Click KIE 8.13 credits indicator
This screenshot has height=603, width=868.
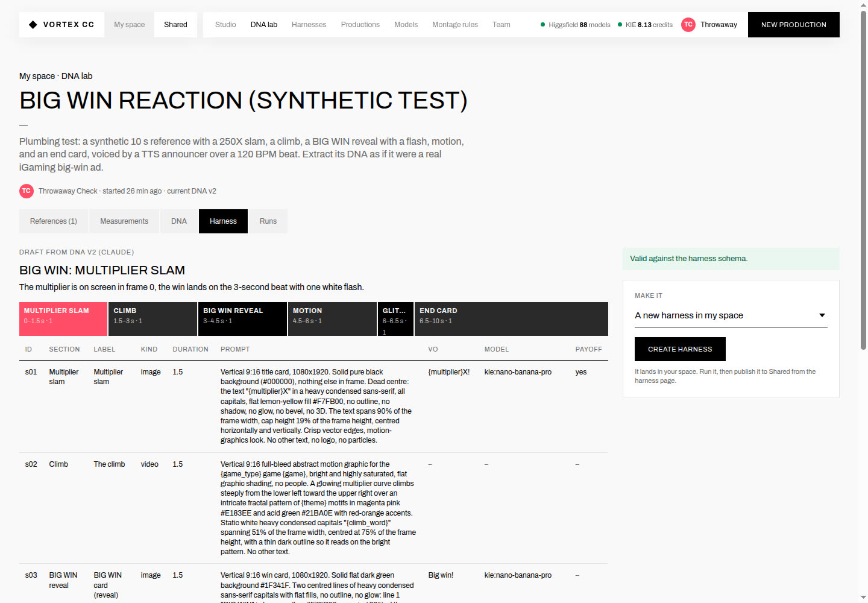(x=646, y=25)
